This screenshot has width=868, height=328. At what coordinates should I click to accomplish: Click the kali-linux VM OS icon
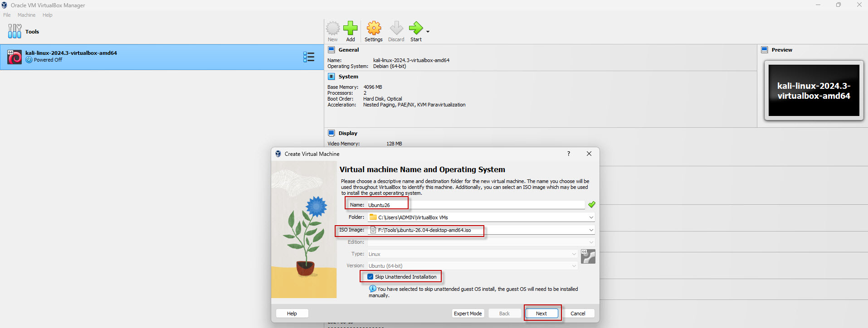[15, 57]
